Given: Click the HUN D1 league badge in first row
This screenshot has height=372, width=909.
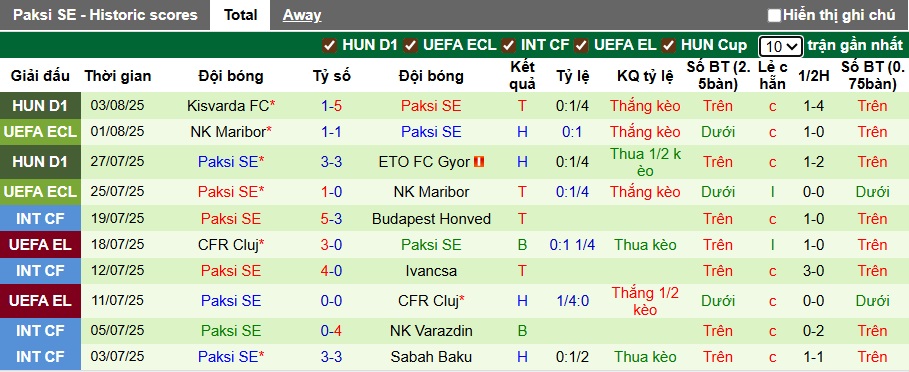Looking at the screenshot, I should tap(40, 106).
